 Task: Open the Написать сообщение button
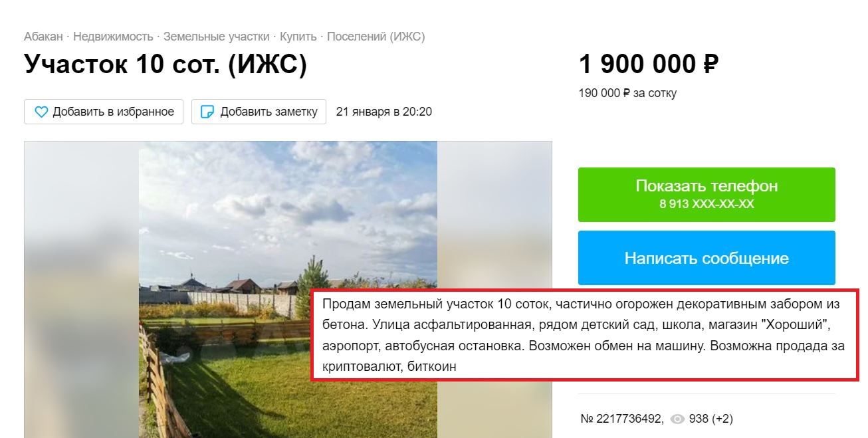point(706,258)
